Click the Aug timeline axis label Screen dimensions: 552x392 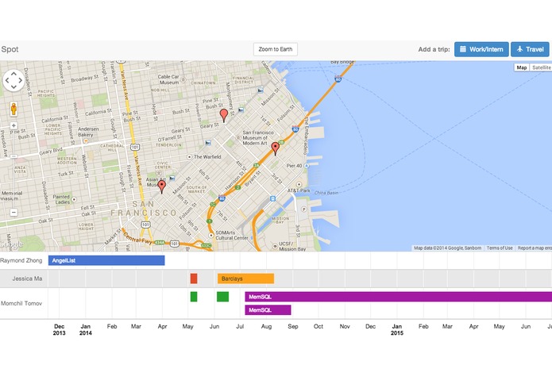tap(267, 326)
